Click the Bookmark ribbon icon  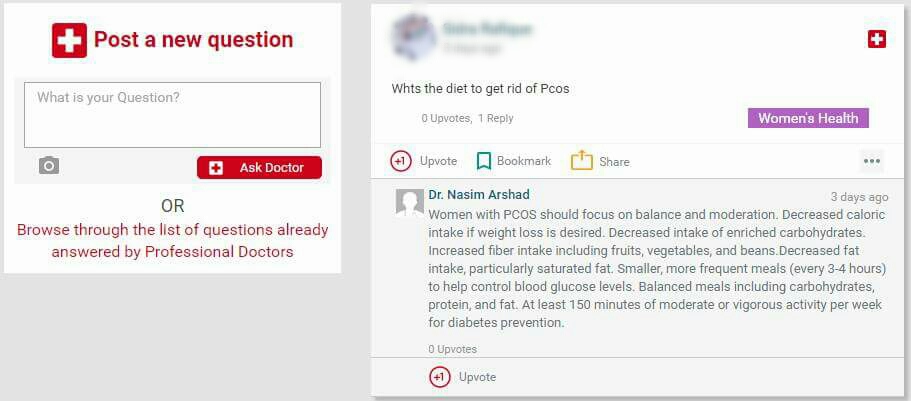pyautogui.click(x=483, y=161)
